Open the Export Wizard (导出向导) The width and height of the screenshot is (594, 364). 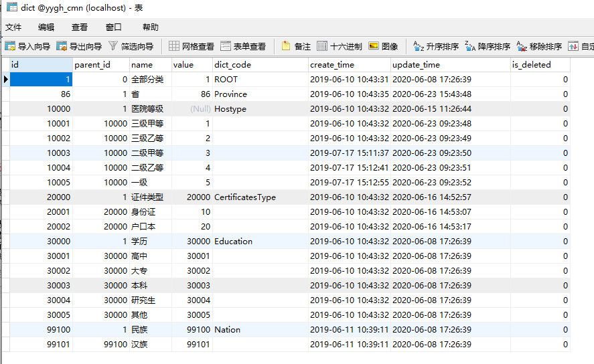point(79,46)
